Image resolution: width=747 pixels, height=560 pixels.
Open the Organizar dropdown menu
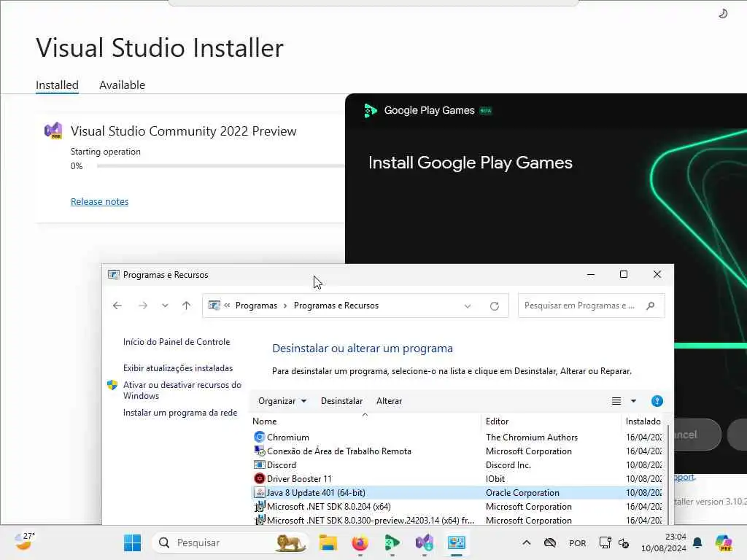282,401
